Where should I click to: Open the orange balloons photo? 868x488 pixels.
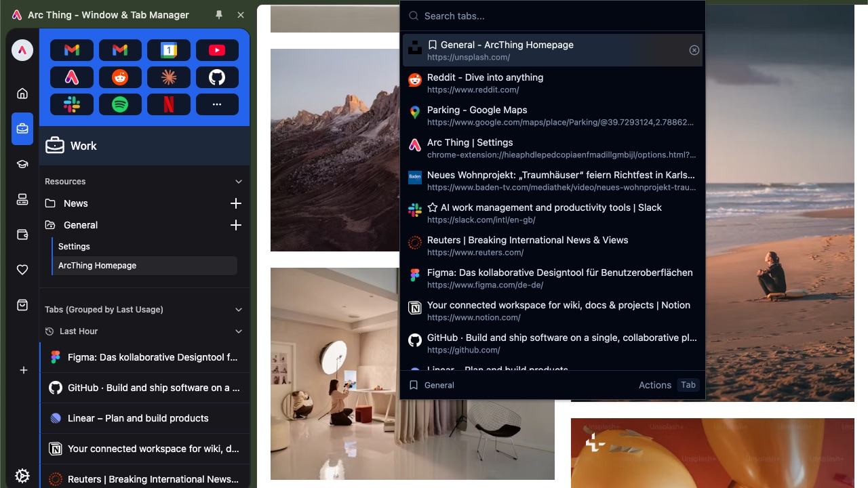(713, 453)
